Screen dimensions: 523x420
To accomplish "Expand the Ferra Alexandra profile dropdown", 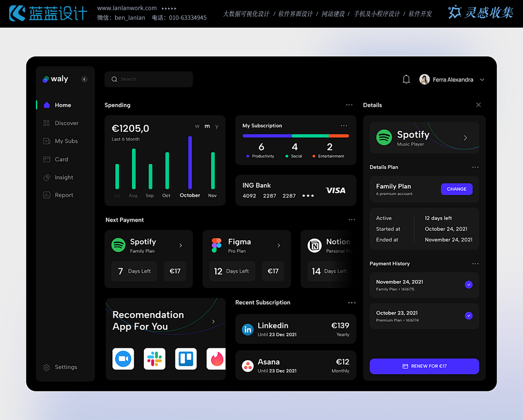I will 482,80.
